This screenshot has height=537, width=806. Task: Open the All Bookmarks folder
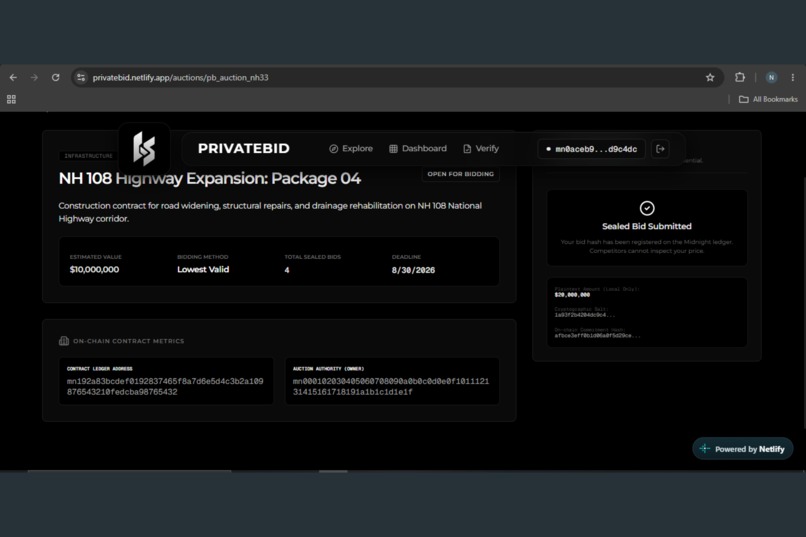pos(768,99)
